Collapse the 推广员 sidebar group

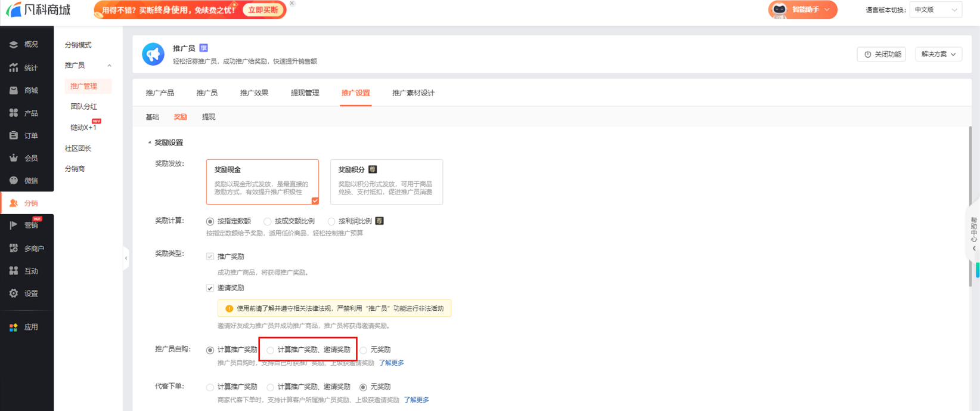click(x=109, y=66)
